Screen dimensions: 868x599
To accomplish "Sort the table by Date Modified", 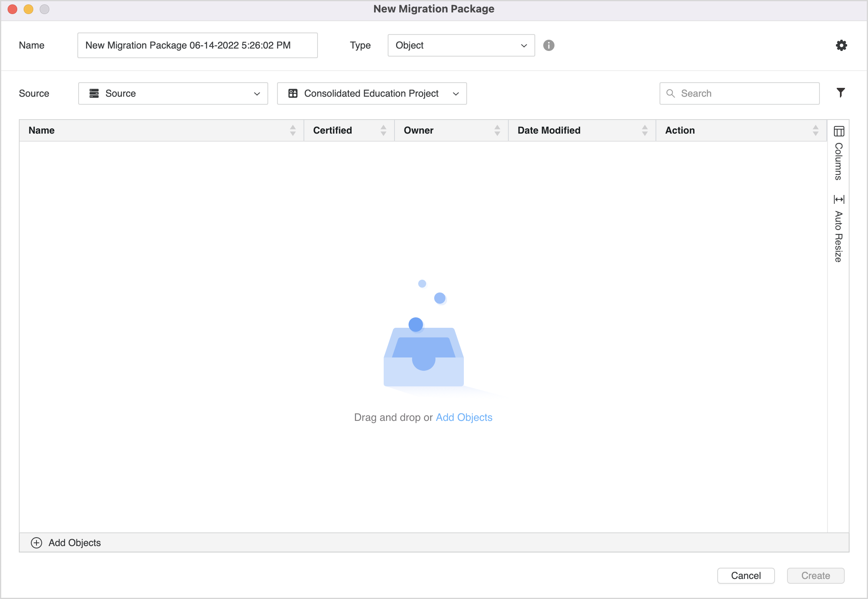I will coord(645,130).
